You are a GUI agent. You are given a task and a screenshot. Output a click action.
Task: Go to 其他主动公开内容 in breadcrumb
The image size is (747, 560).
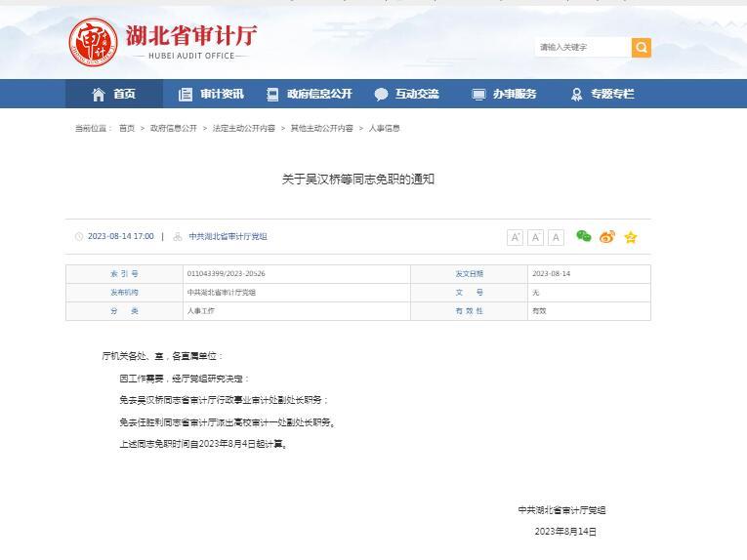click(x=322, y=128)
